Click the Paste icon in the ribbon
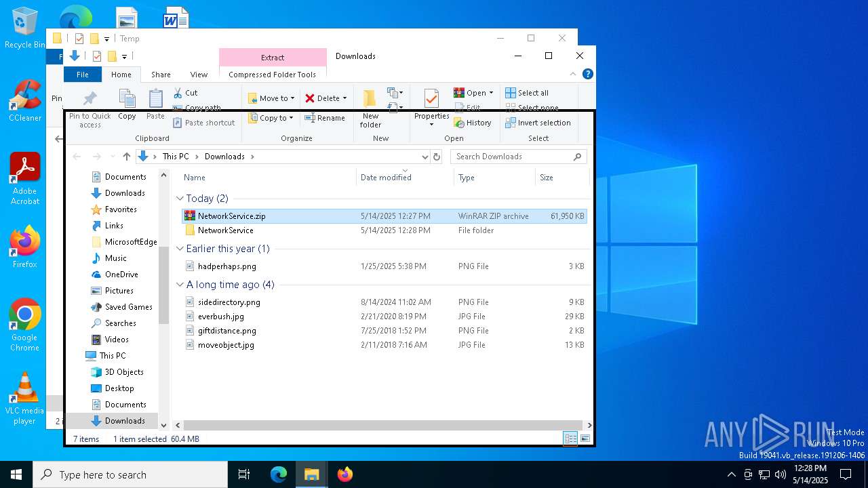Image resolution: width=868 pixels, height=488 pixels. coord(155,99)
